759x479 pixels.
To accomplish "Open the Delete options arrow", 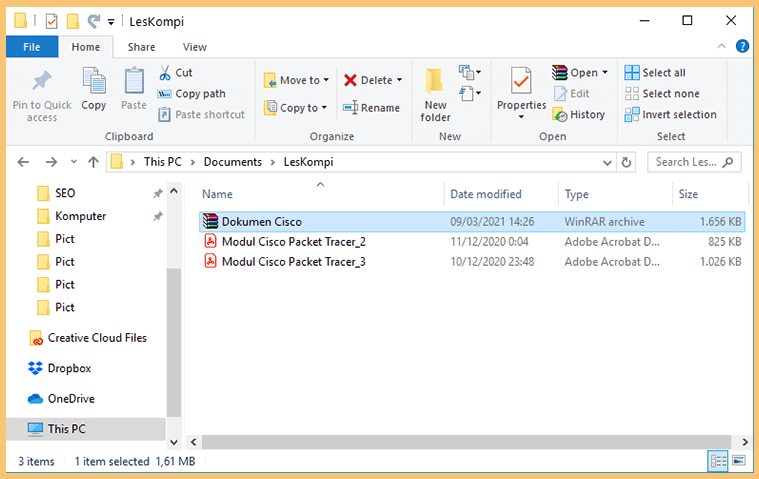I will (399, 80).
